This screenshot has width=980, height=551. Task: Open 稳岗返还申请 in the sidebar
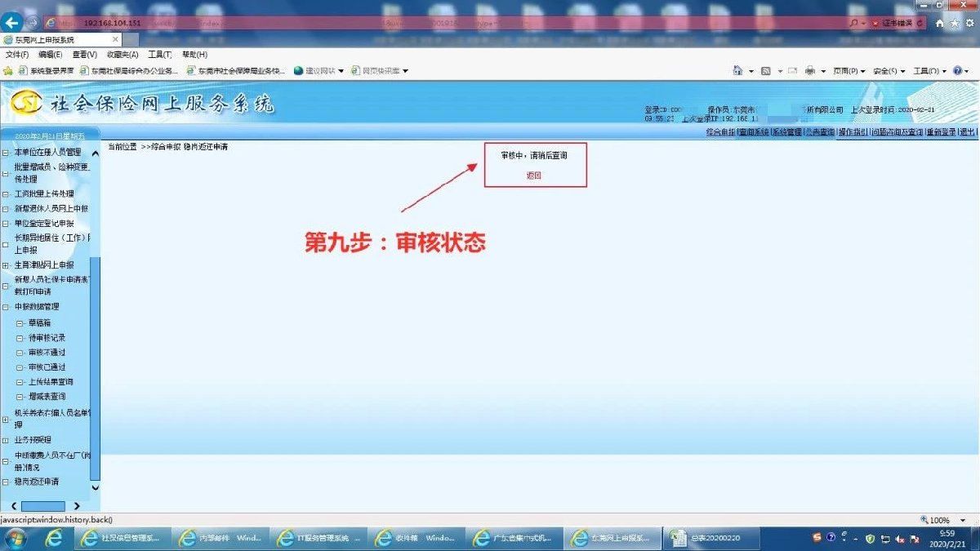pyautogui.click(x=37, y=482)
